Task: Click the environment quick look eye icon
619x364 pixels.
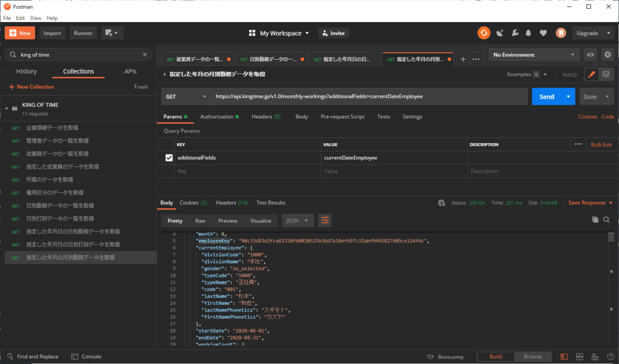Action: click(x=591, y=55)
